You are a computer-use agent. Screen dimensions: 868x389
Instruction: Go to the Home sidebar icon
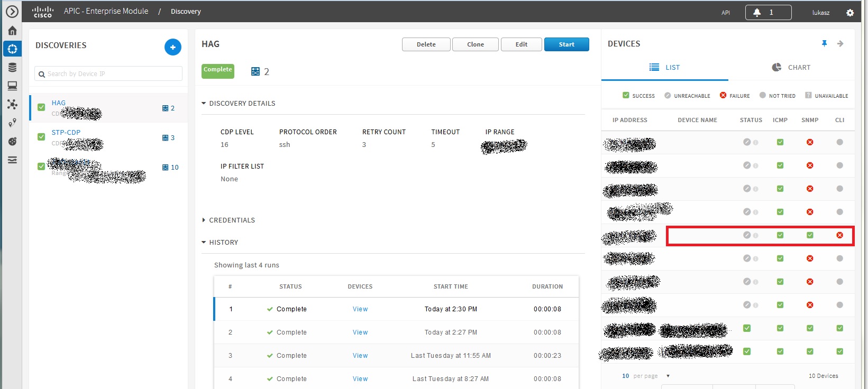click(12, 31)
